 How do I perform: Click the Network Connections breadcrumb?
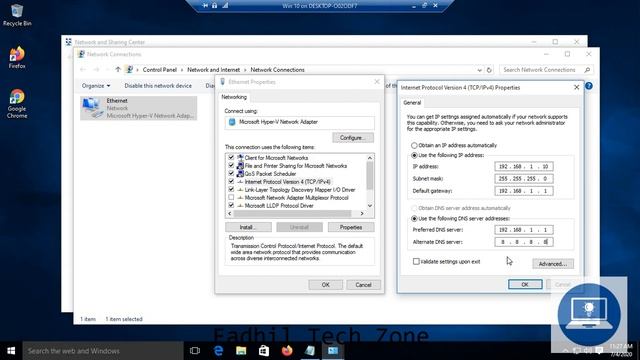(x=278, y=70)
